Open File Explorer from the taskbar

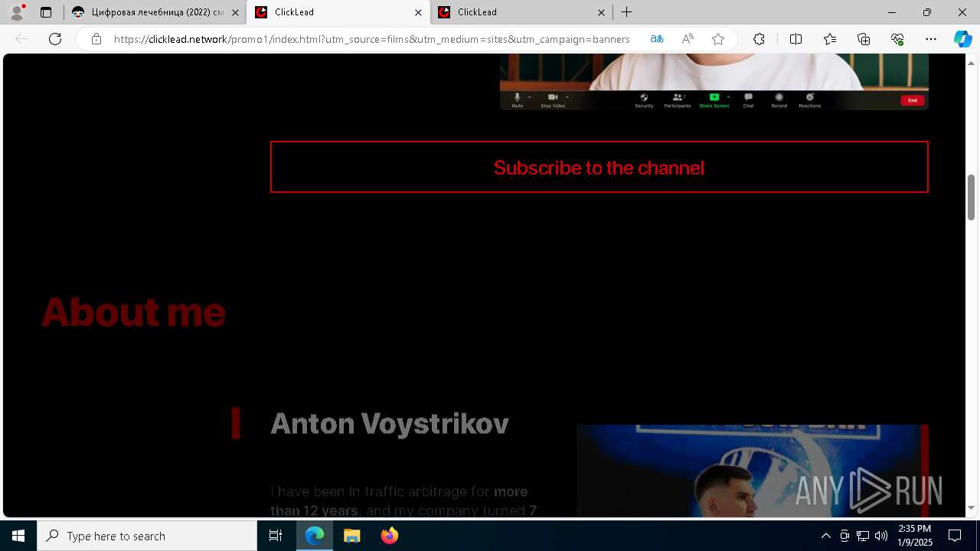coord(352,536)
